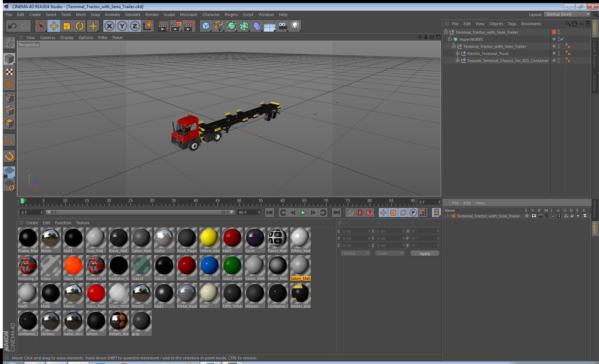
Task: Enable Snap magnet icon
Action: [9, 156]
